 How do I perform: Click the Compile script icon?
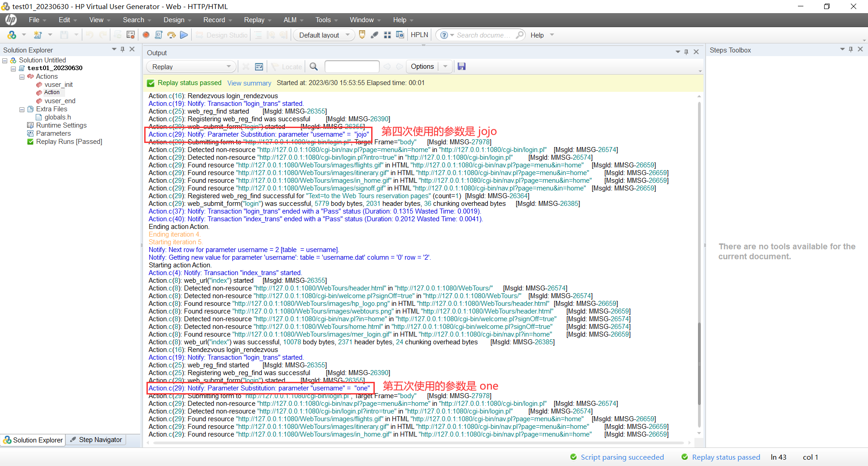[x=159, y=35]
